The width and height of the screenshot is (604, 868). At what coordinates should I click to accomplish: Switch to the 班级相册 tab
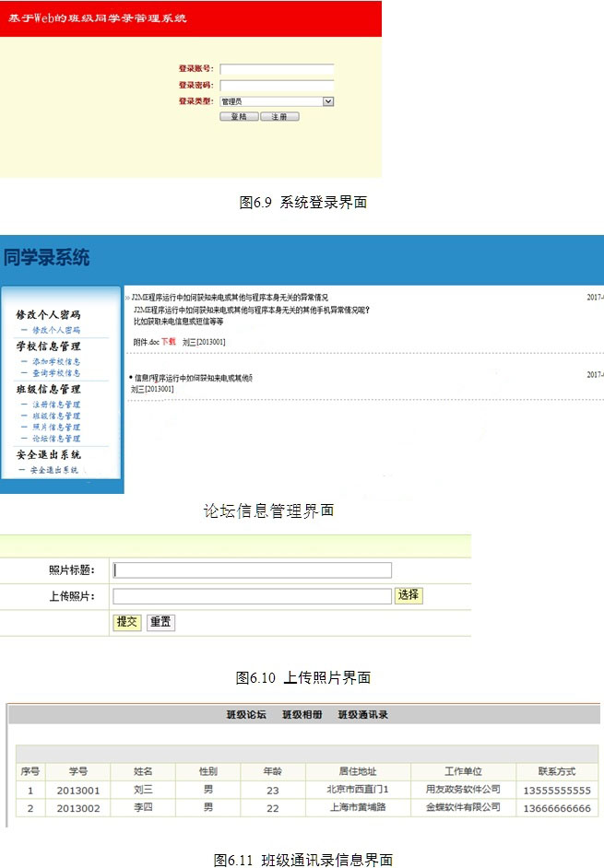302,714
